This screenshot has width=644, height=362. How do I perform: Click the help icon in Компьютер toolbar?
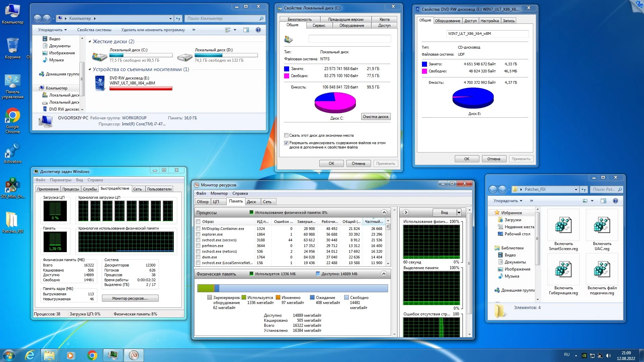point(258,30)
